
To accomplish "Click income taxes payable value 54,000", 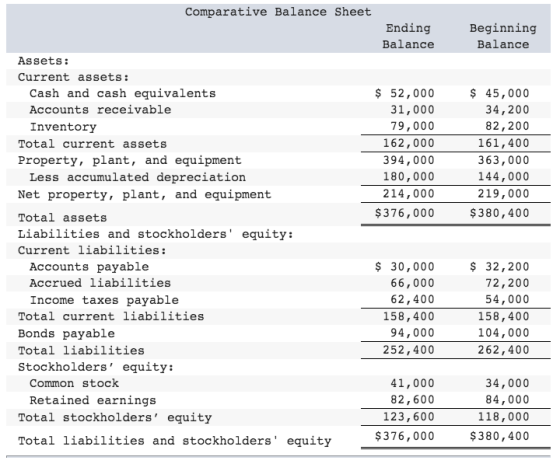I will [x=507, y=299].
